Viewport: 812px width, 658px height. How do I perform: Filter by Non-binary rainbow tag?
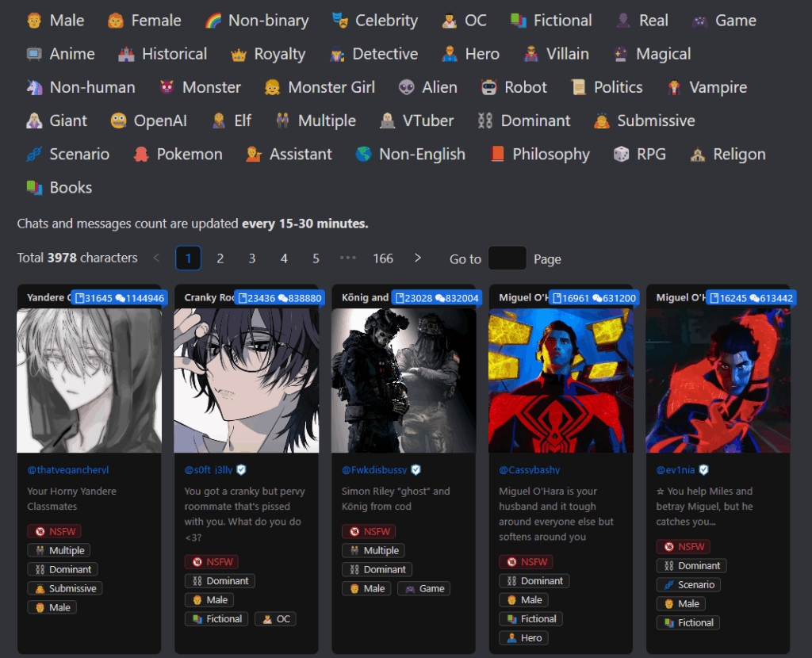[x=257, y=21]
